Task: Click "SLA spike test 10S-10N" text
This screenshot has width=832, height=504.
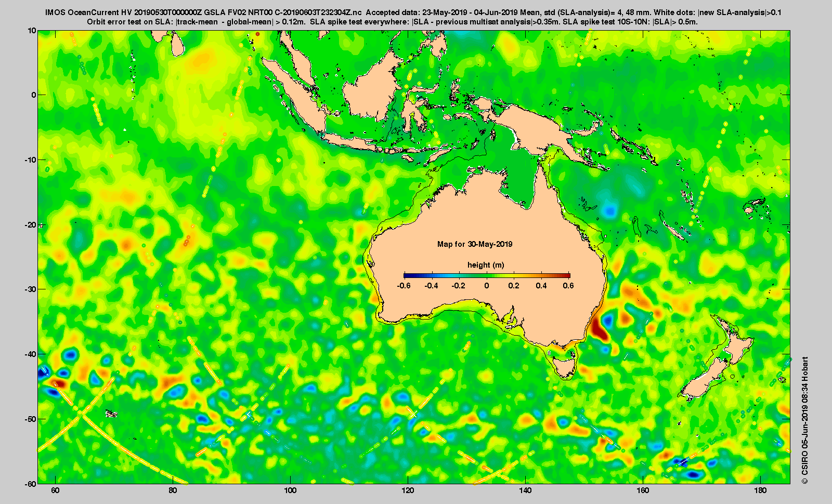Action: coord(606,22)
